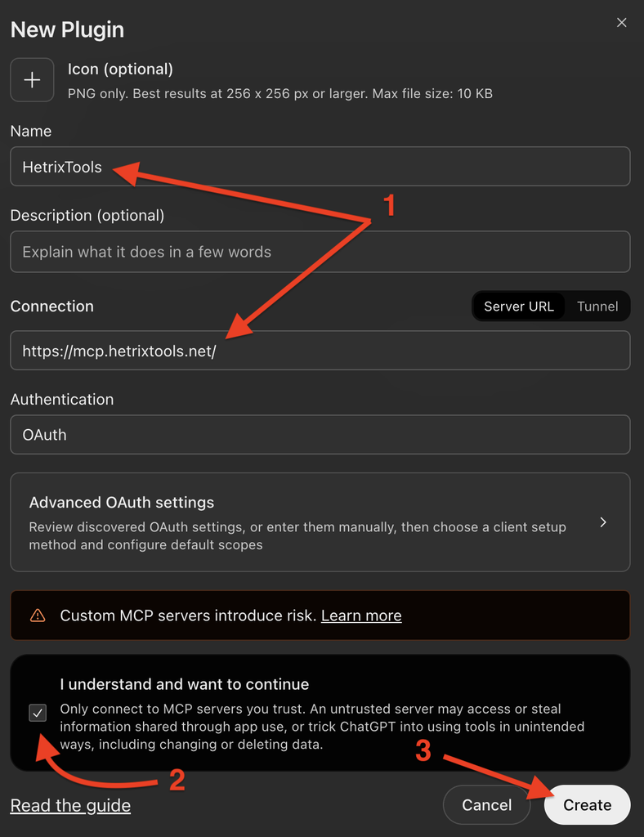644x837 pixels.
Task: Click the Custom MCP servers risk banner
Action: (320, 615)
